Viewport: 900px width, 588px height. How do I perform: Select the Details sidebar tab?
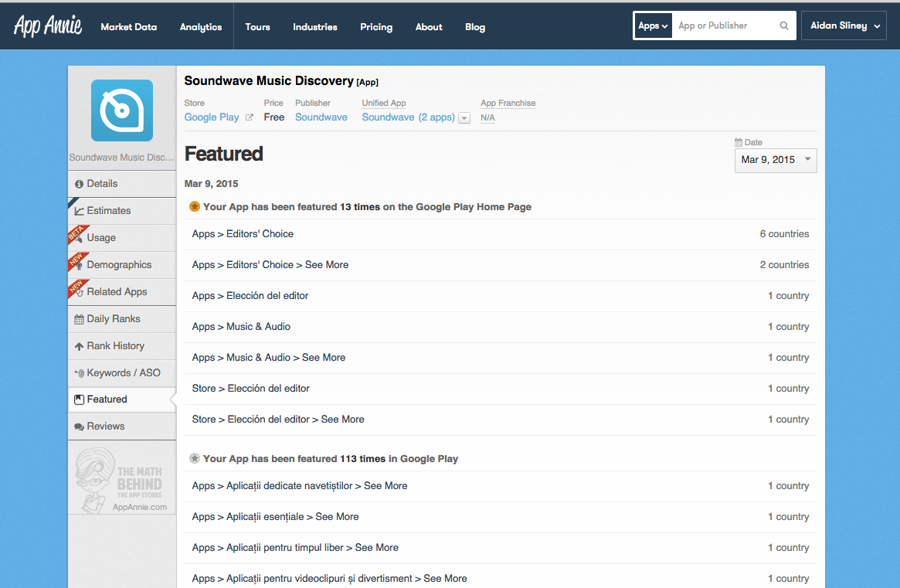coord(122,184)
